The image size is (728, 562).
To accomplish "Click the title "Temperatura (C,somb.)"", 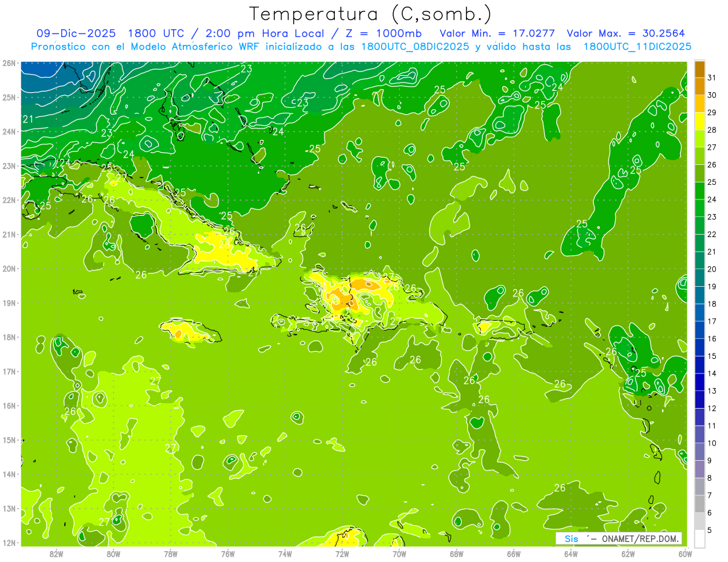I will click(371, 14).
